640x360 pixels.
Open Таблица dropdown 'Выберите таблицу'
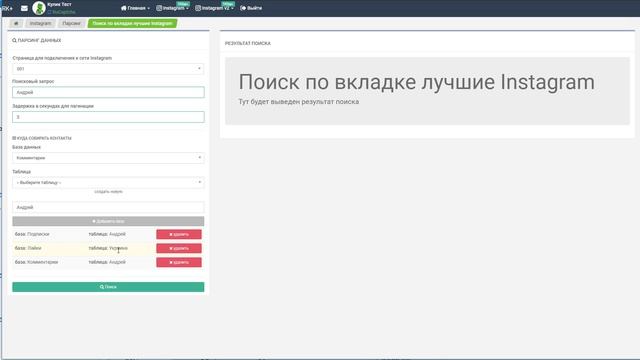108,182
